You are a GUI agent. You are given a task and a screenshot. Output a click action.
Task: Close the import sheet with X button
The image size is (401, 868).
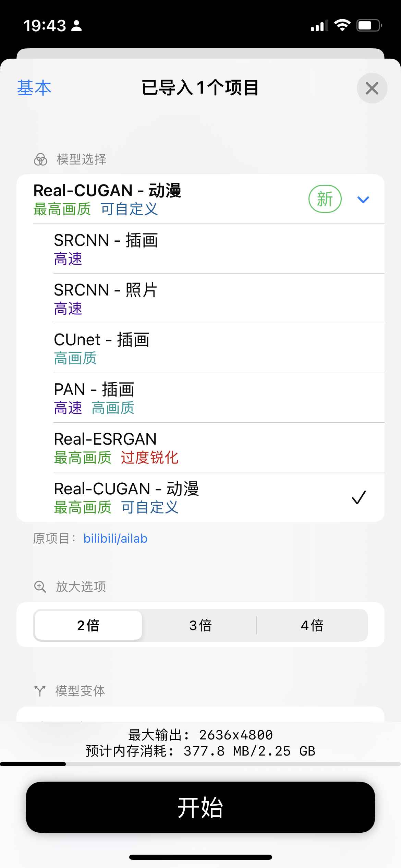pos(372,88)
